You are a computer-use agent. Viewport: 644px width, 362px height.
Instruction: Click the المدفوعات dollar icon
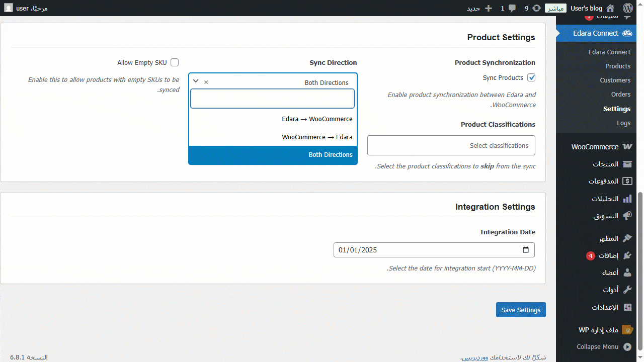coord(627,182)
